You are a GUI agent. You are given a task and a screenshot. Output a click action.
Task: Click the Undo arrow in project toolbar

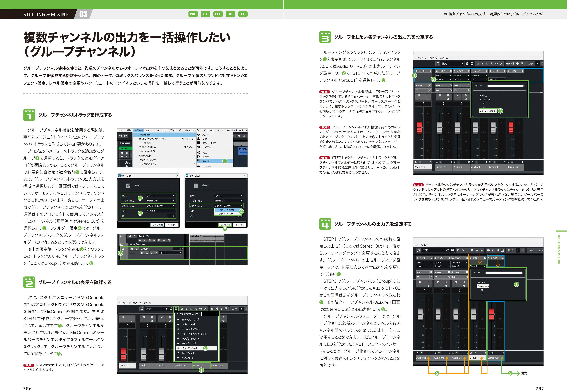click(x=120, y=136)
